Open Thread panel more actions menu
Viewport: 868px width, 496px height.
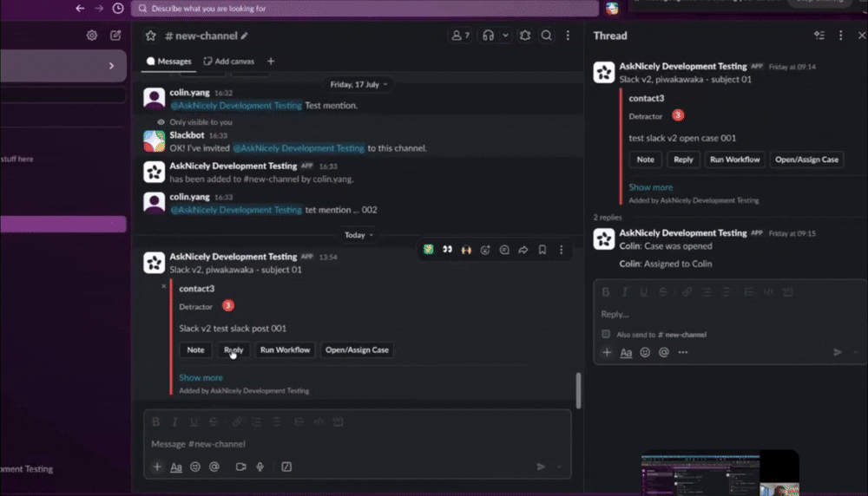click(x=840, y=36)
